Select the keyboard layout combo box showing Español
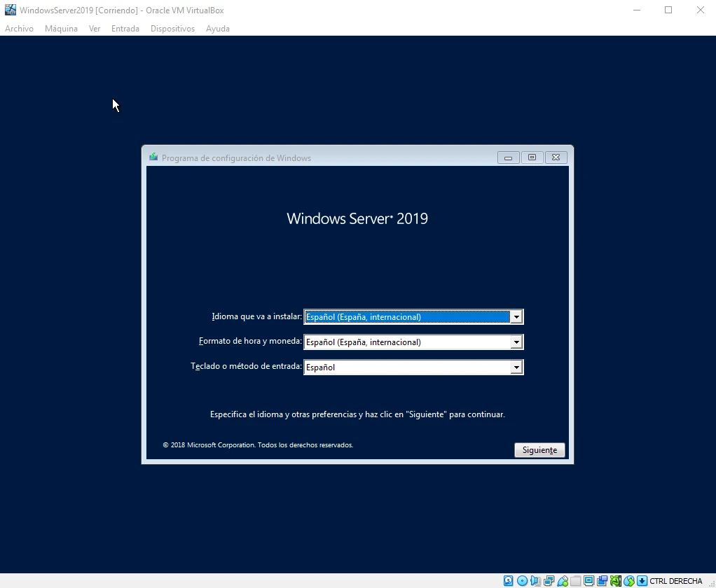 coord(414,367)
